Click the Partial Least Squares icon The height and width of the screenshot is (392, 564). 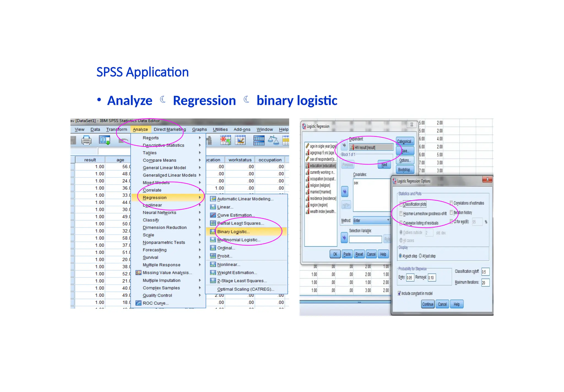[213, 223]
